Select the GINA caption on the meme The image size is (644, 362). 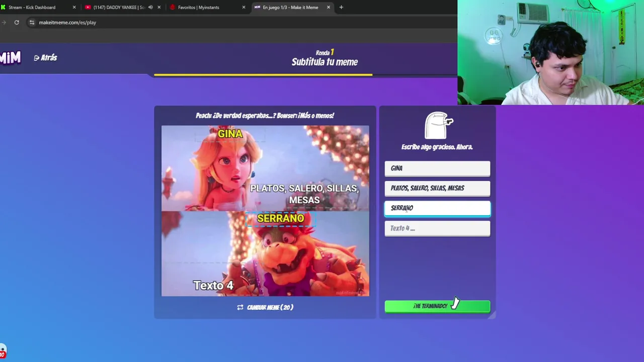click(230, 134)
